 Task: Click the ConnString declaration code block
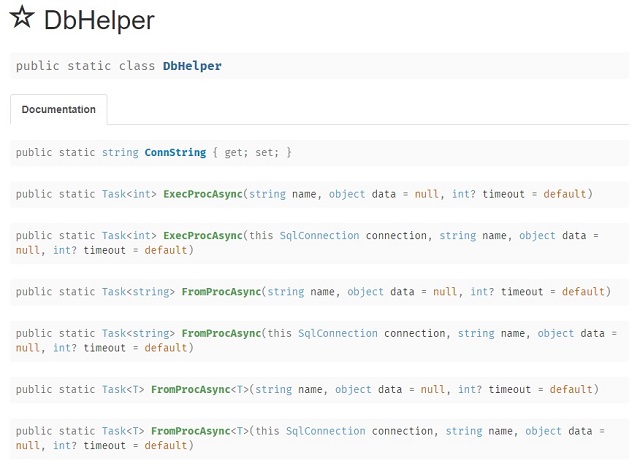pos(320,153)
